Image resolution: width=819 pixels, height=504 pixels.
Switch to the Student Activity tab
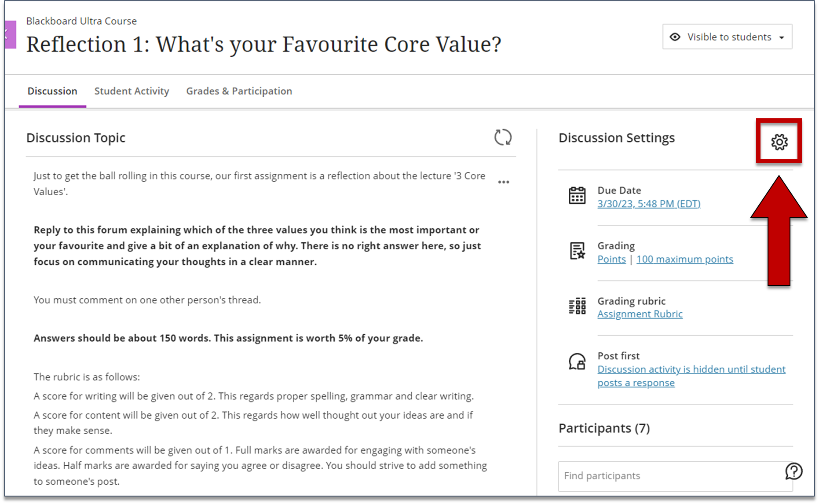[x=132, y=91]
